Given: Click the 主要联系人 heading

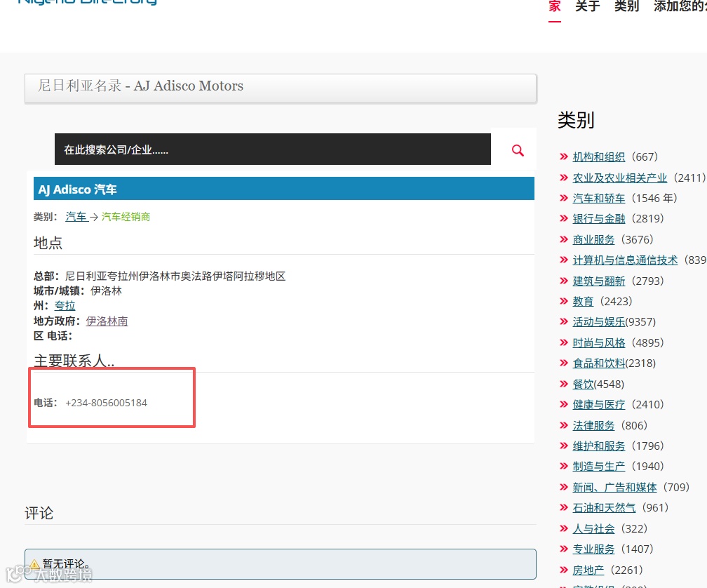Looking at the screenshot, I should tap(74, 361).
